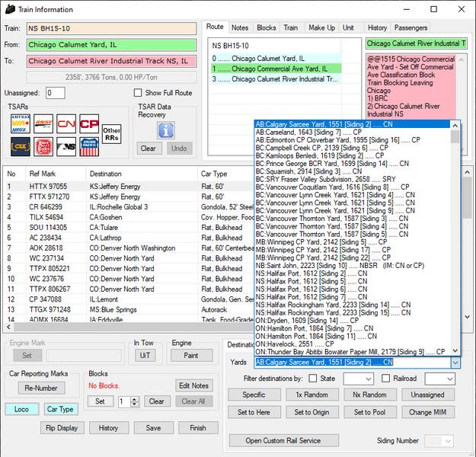476x457 pixels.
Task: Click the UiT button under In Tow
Action: [145, 356]
